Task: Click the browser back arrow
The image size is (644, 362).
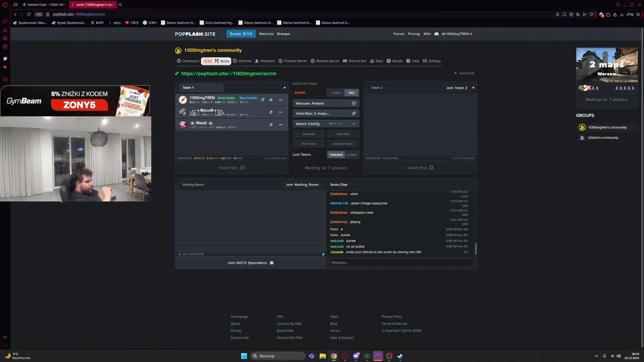Action: click(15, 14)
